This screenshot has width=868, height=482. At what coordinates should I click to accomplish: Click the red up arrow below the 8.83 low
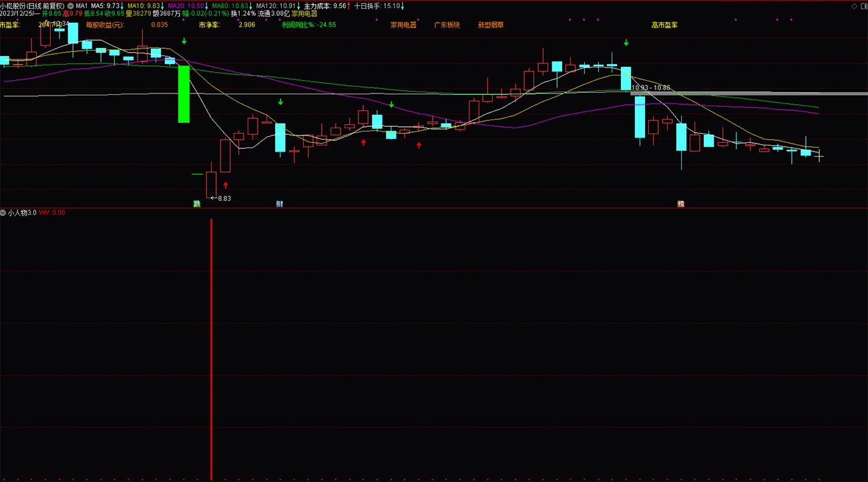pos(226,185)
